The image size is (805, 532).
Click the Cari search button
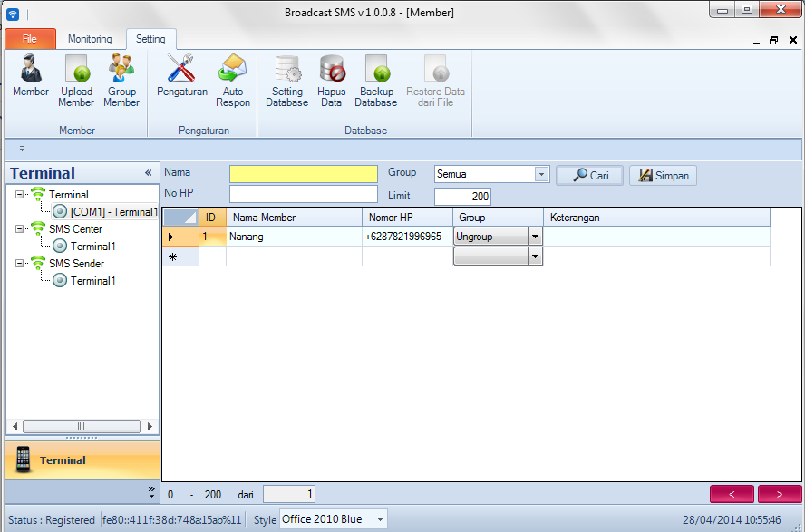[x=590, y=176]
